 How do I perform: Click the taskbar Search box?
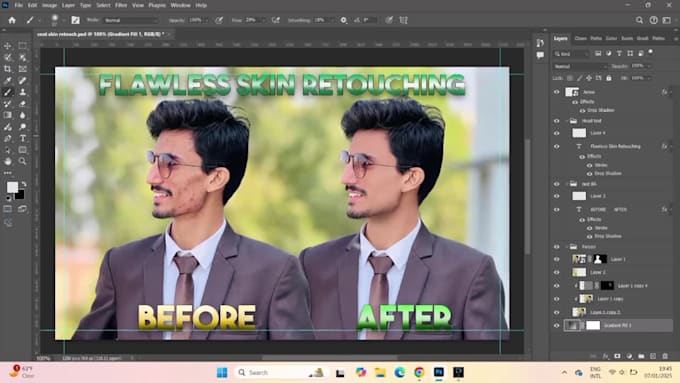pyautogui.click(x=280, y=373)
